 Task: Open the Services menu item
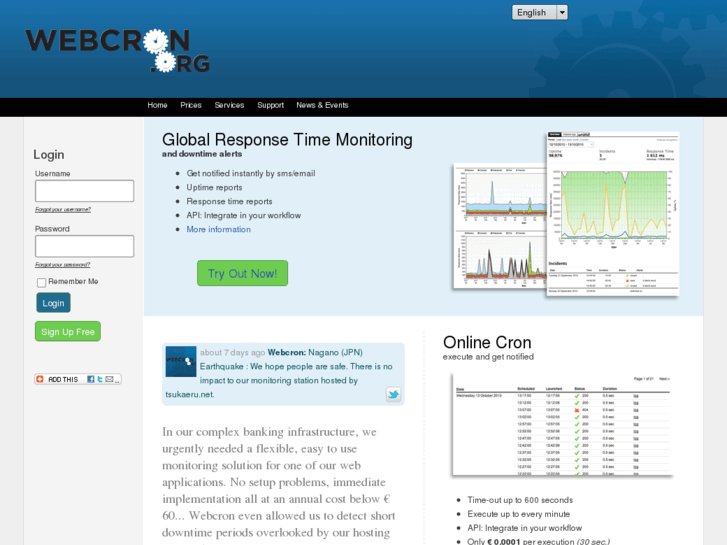(x=229, y=105)
